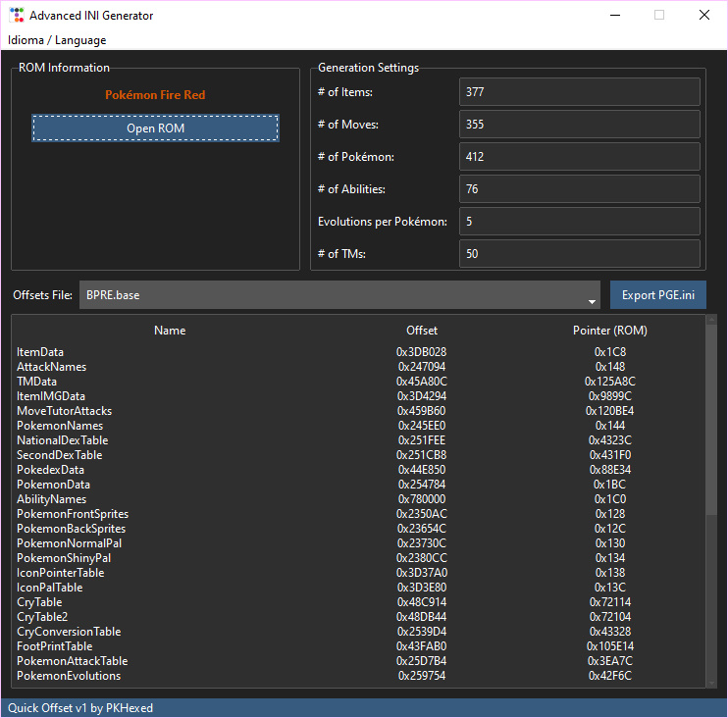The image size is (728, 718).
Task: Edit the Evolutions per Pokémon field
Action: point(579,222)
